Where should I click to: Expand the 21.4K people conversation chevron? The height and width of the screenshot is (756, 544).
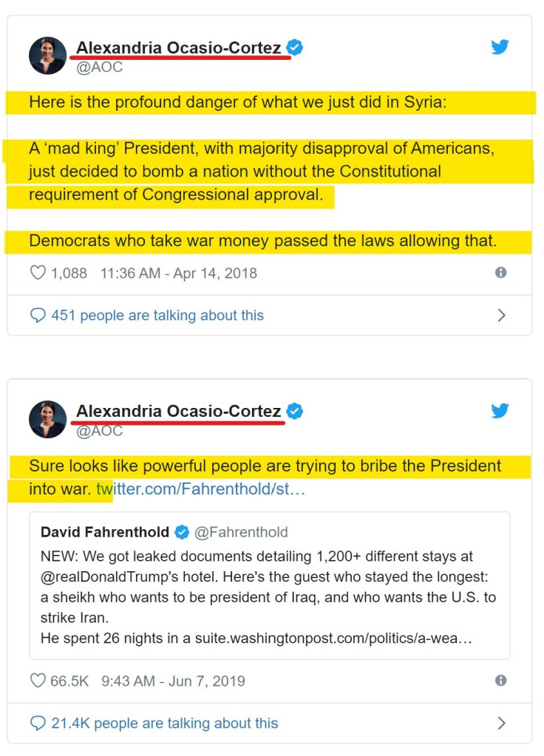pyautogui.click(x=502, y=723)
